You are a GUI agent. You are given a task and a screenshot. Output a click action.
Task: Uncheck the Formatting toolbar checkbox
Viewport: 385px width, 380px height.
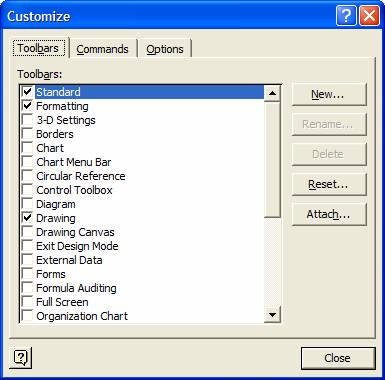(27, 106)
